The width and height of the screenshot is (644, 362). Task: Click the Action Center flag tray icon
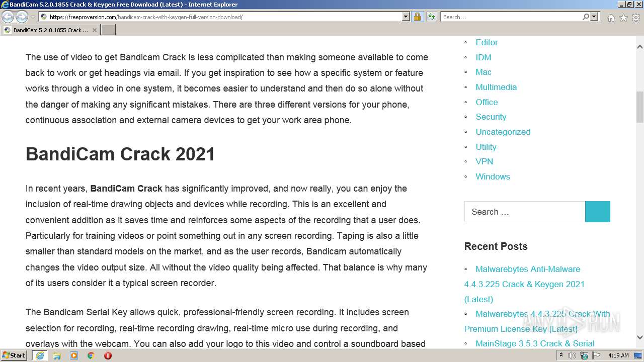(596, 355)
